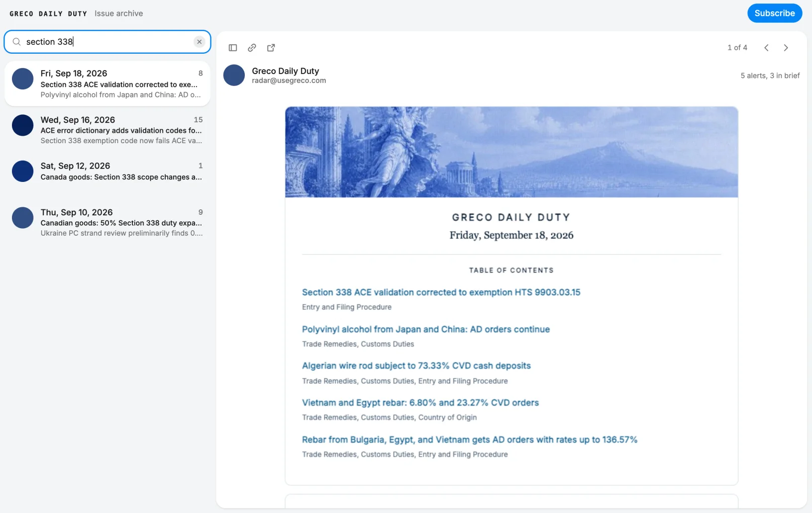Toggle the sidebar panel icon
This screenshot has height=513, width=812.
click(233, 48)
